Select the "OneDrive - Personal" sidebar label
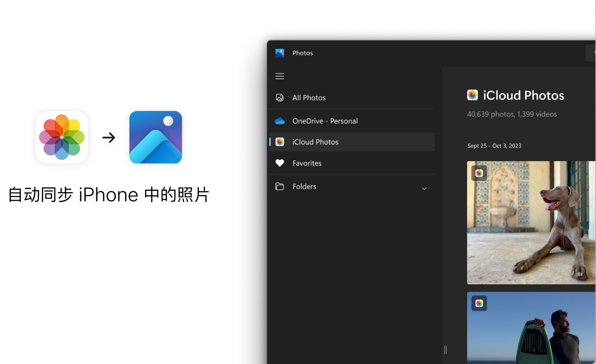 point(325,121)
